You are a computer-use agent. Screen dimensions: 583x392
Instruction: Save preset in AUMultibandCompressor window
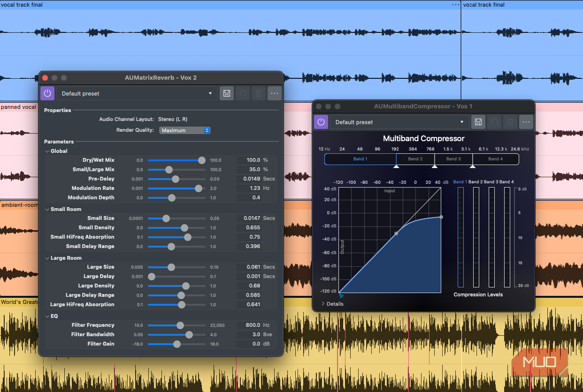pyautogui.click(x=478, y=122)
